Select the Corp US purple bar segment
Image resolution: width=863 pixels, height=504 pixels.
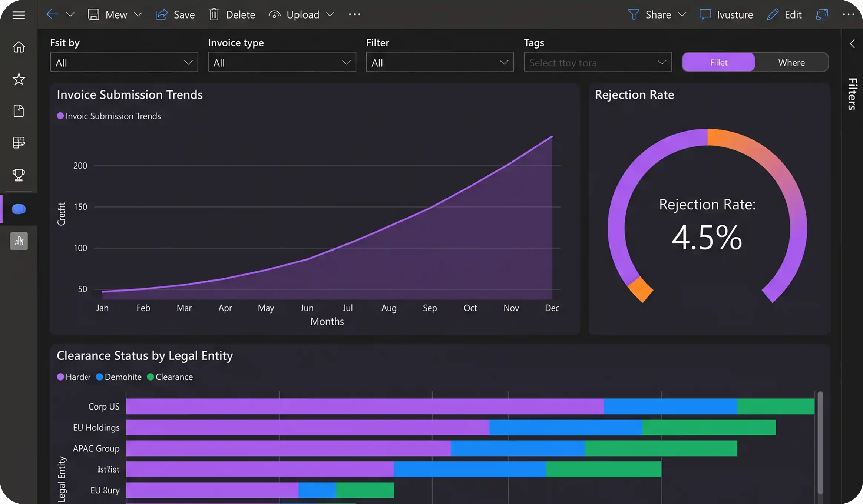pos(365,406)
